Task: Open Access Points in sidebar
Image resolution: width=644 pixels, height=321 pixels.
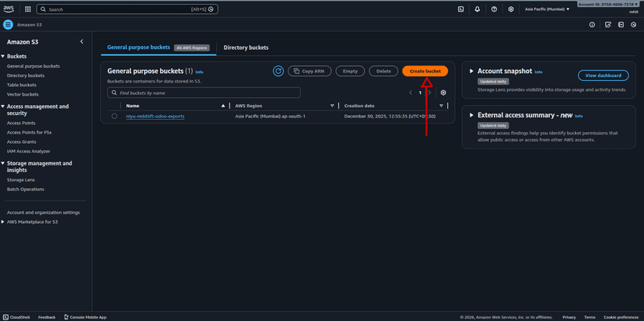Action: click(x=21, y=123)
